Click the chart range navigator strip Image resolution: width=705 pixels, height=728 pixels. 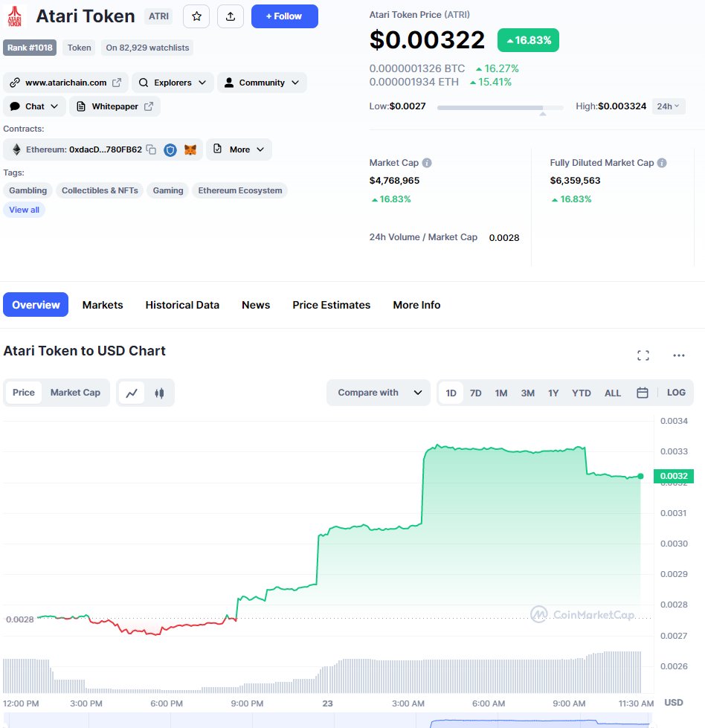click(x=329, y=721)
